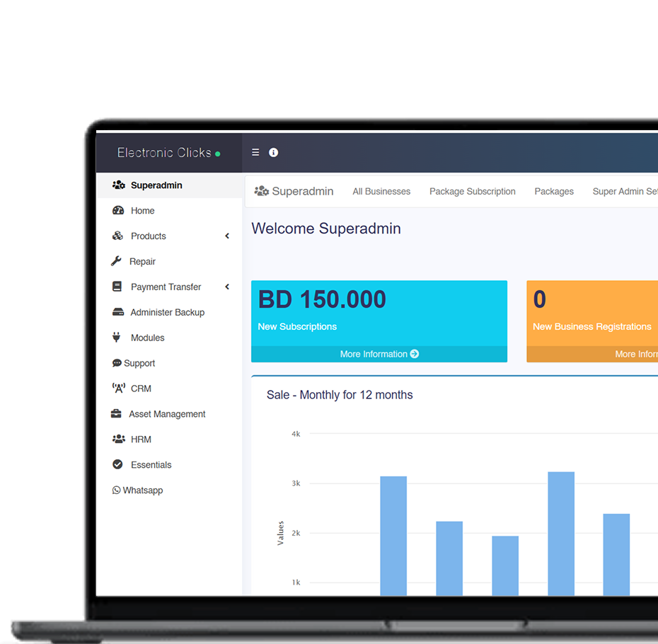Toggle the hamburger sidebar menu icon

[255, 152]
